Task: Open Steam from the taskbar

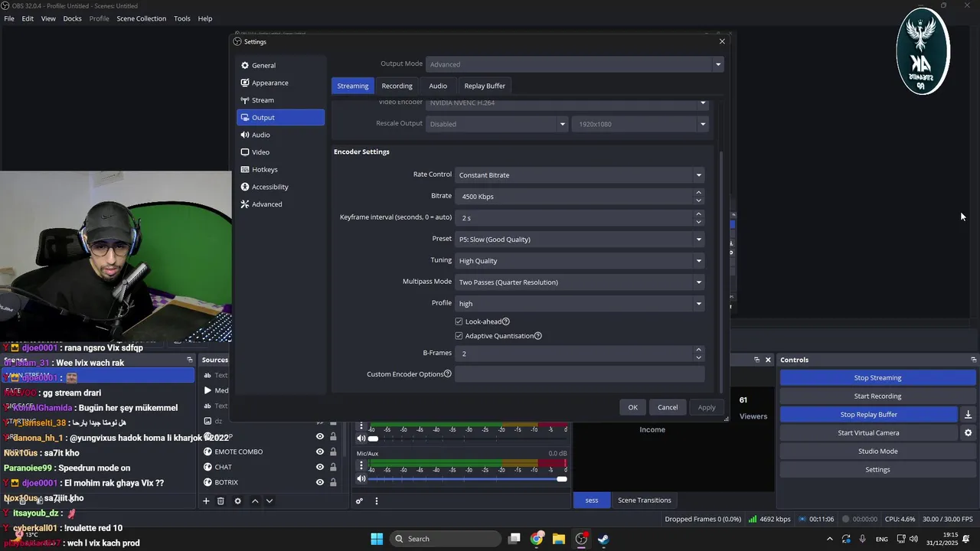Action: click(x=603, y=539)
